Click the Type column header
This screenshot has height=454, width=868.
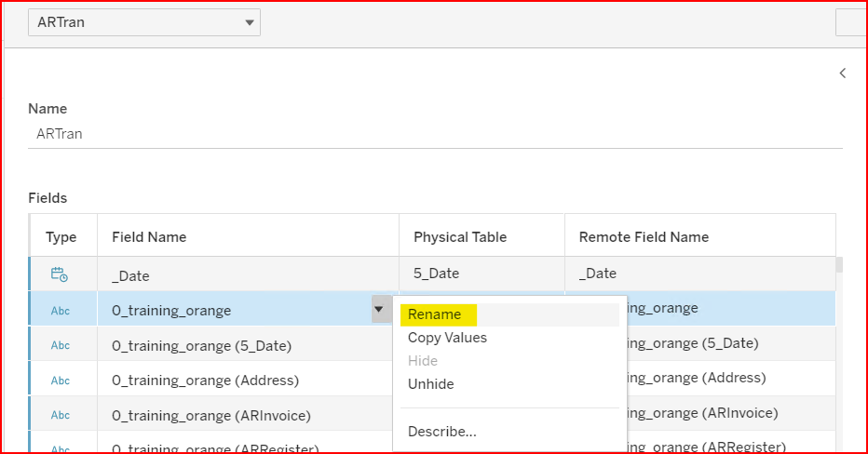61,237
